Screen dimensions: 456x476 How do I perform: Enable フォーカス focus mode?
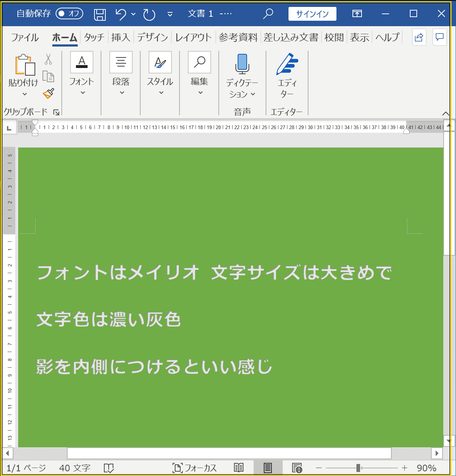pos(195,468)
